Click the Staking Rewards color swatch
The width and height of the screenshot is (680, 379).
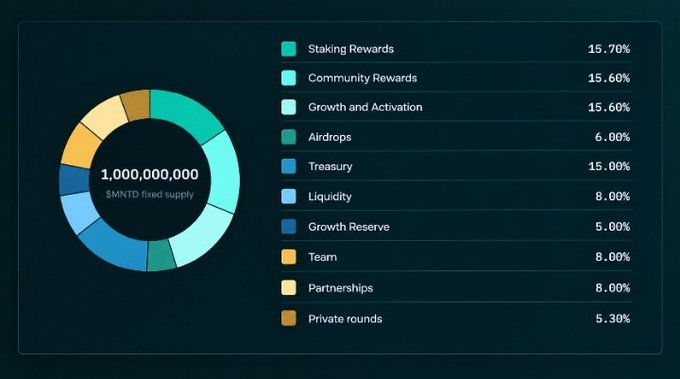click(x=288, y=49)
